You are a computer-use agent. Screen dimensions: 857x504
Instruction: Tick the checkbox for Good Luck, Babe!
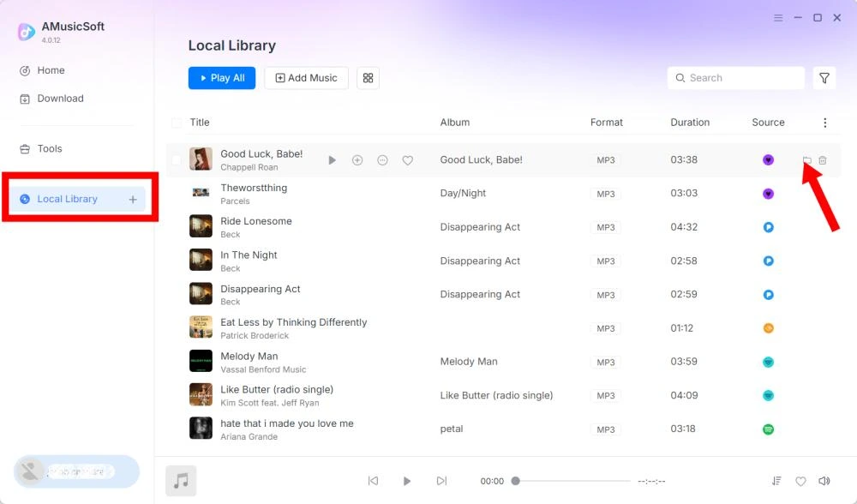[x=177, y=160]
